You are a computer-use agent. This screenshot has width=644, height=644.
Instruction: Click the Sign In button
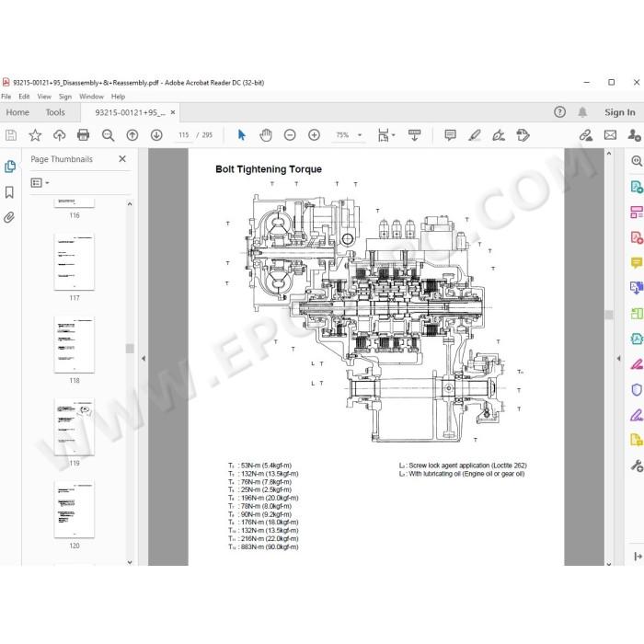(x=620, y=112)
